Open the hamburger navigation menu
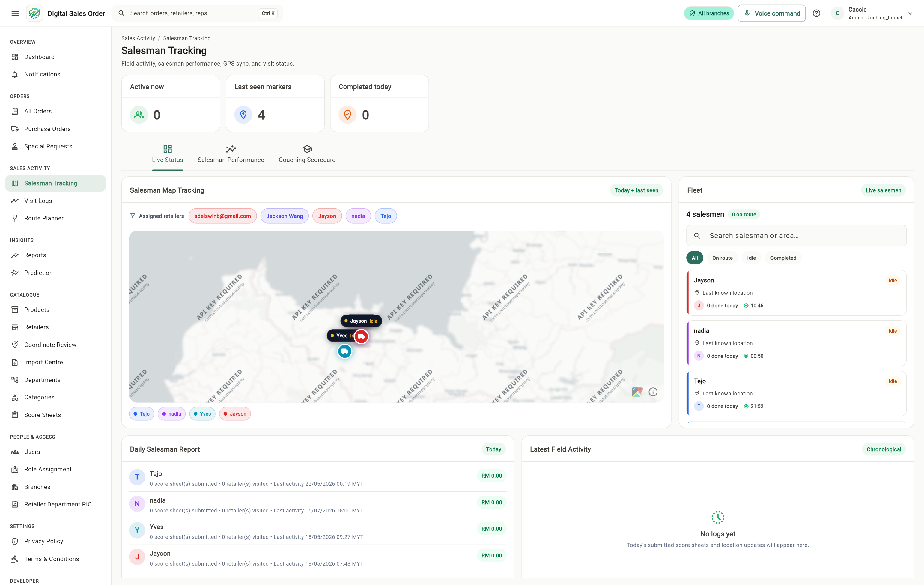Viewport: 924px width, 585px height. (15, 13)
